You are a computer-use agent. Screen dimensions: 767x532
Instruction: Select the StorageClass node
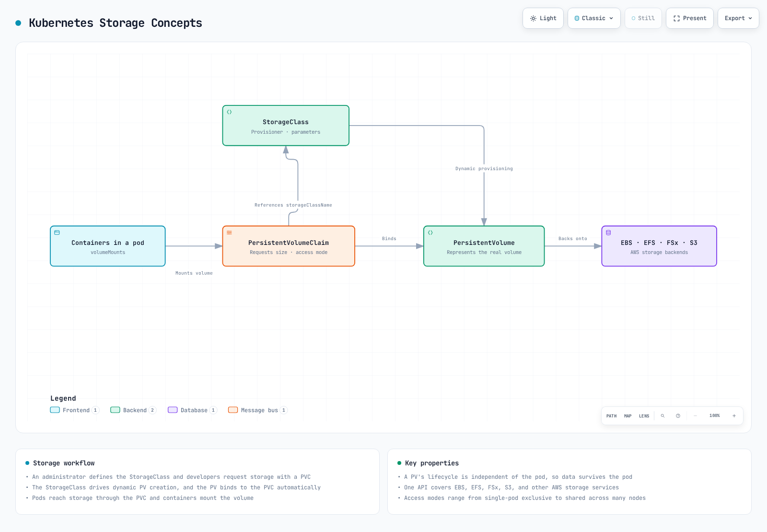click(x=286, y=126)
